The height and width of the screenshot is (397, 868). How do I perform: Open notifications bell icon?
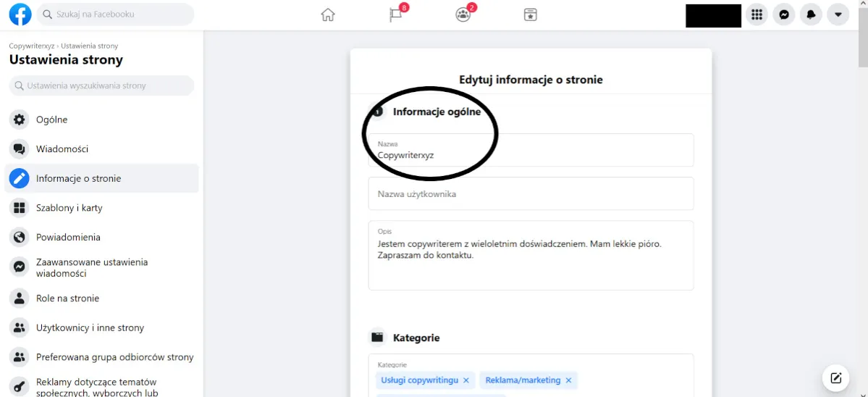pos(811,14)
